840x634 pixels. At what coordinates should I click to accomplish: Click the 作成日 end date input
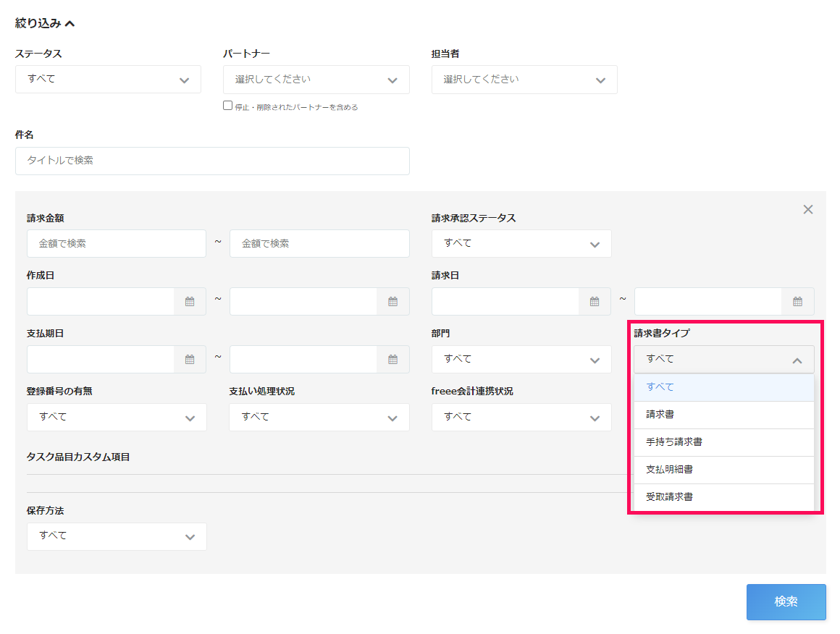303,302
